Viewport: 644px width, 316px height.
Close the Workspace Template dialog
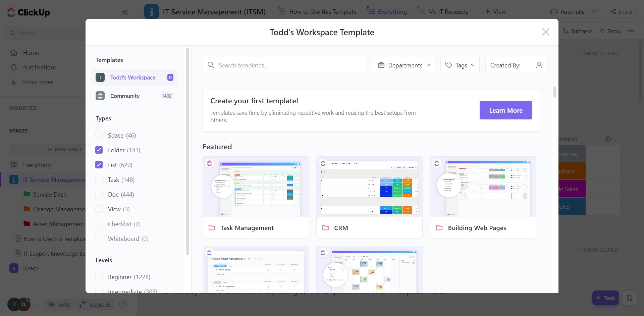[545, 32]
